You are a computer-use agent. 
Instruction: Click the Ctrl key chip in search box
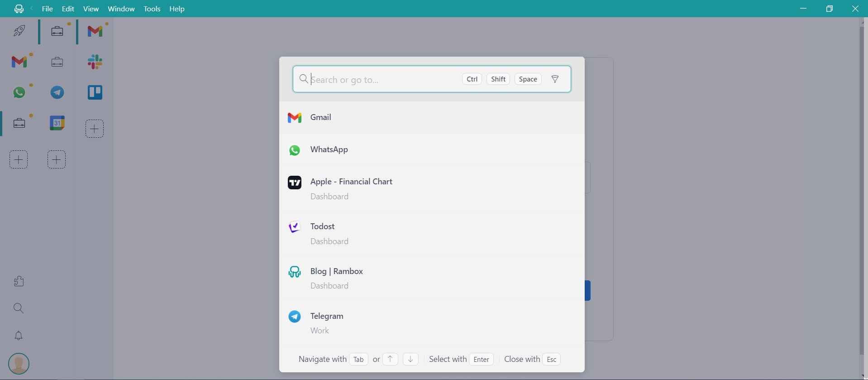472,79
